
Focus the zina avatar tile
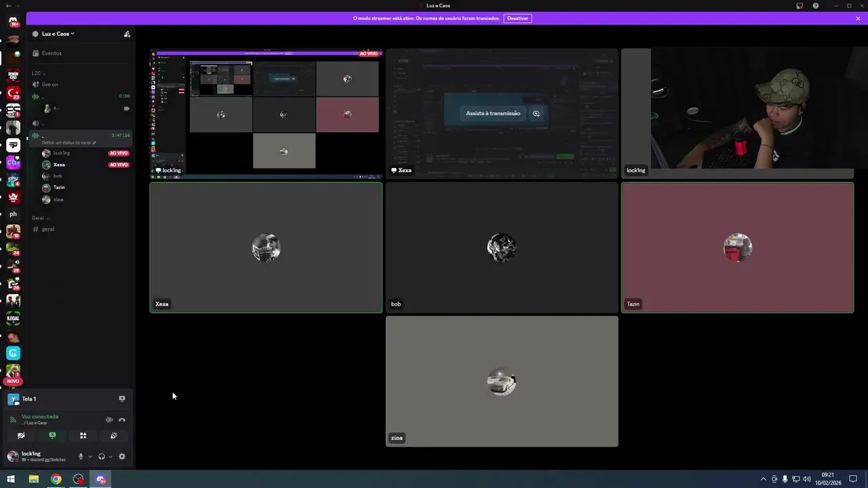coord(502,382)
